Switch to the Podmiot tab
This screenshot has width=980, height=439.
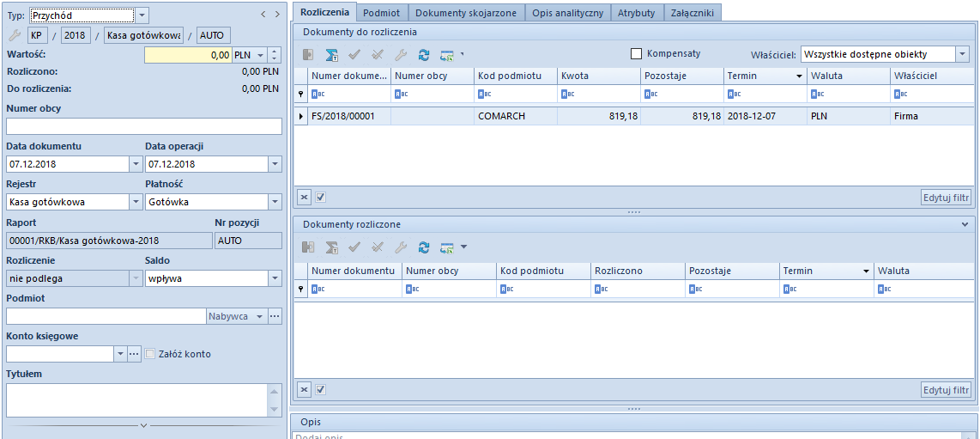[381, 12]
